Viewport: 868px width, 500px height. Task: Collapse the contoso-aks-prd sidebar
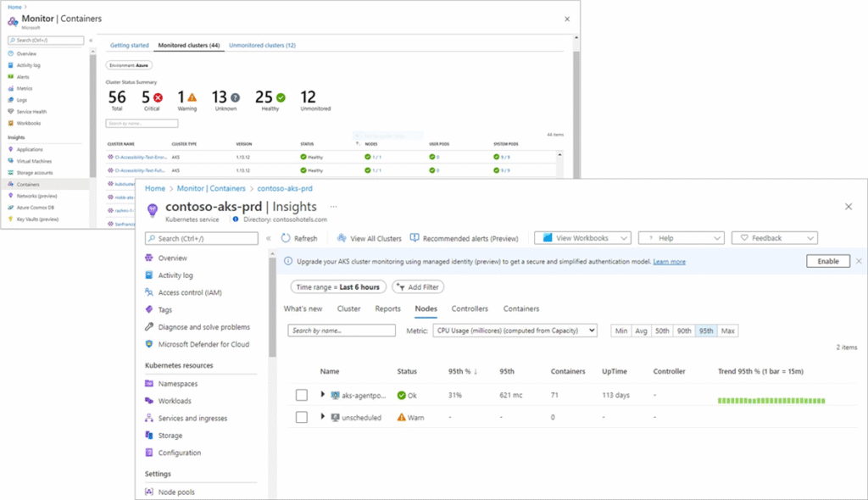pyautogui.click(x=269, y=238)
